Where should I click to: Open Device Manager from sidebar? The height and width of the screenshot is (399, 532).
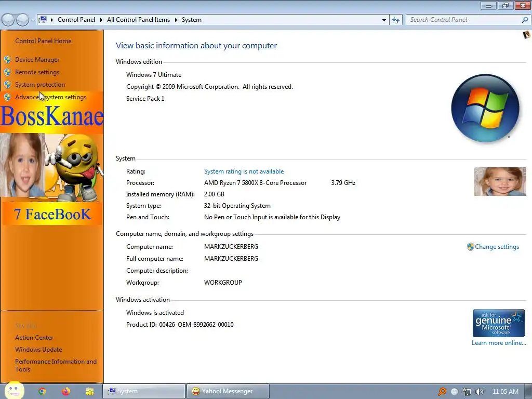[x=37, y=60]
